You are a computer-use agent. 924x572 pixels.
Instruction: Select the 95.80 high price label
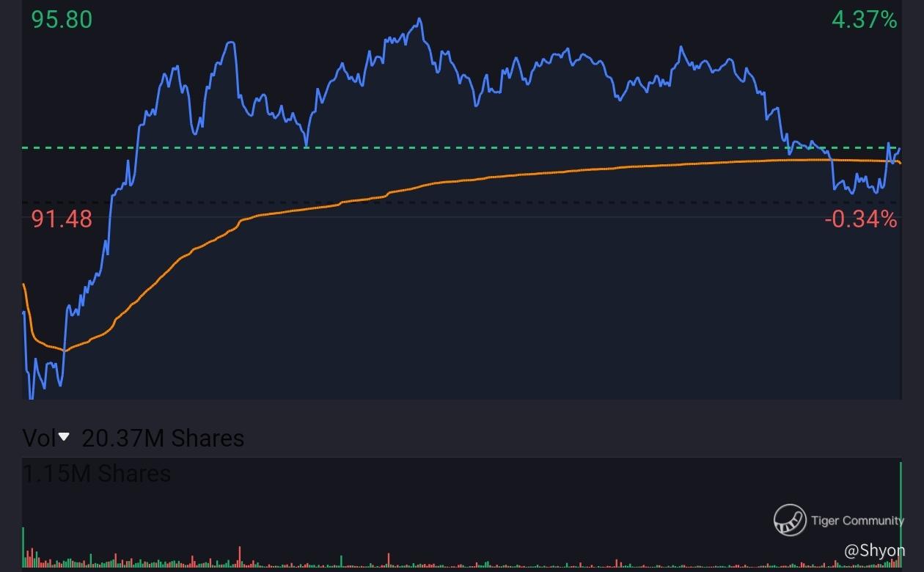pos(62,20)
